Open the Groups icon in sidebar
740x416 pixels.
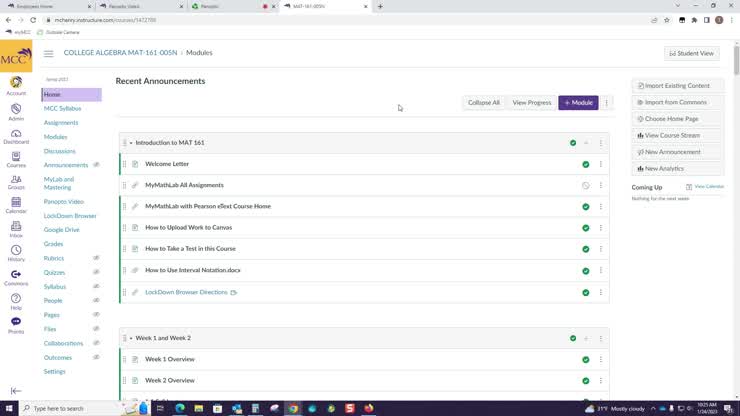[16, 181]
